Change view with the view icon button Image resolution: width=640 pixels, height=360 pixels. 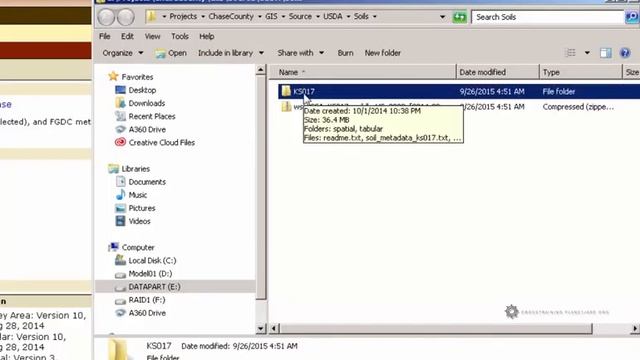point(571,53)
